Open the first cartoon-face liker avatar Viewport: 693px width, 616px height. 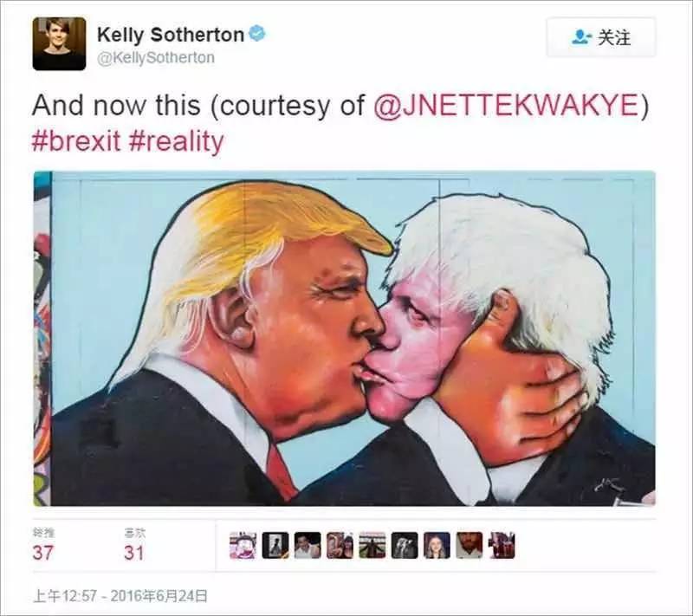pyautogui.click(x=243, y=545)
